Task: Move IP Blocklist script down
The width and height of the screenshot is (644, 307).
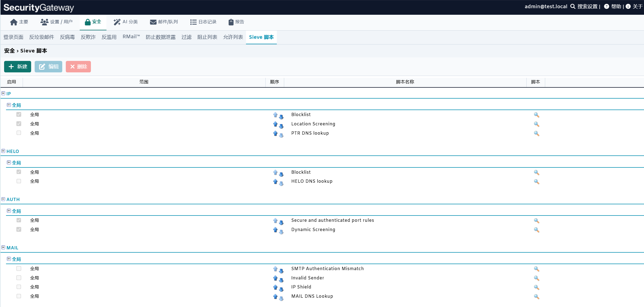Action: click(x=281, y=117)
